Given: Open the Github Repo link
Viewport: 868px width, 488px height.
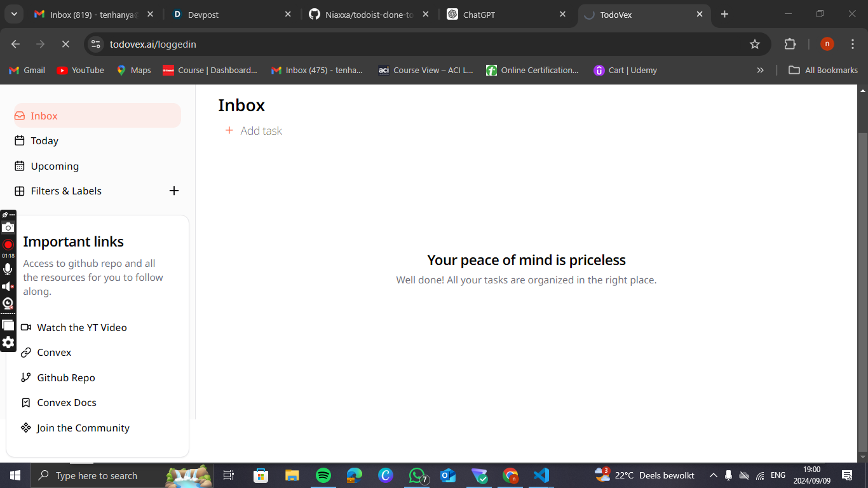Looking at the screenshot, I should [58, 377].
